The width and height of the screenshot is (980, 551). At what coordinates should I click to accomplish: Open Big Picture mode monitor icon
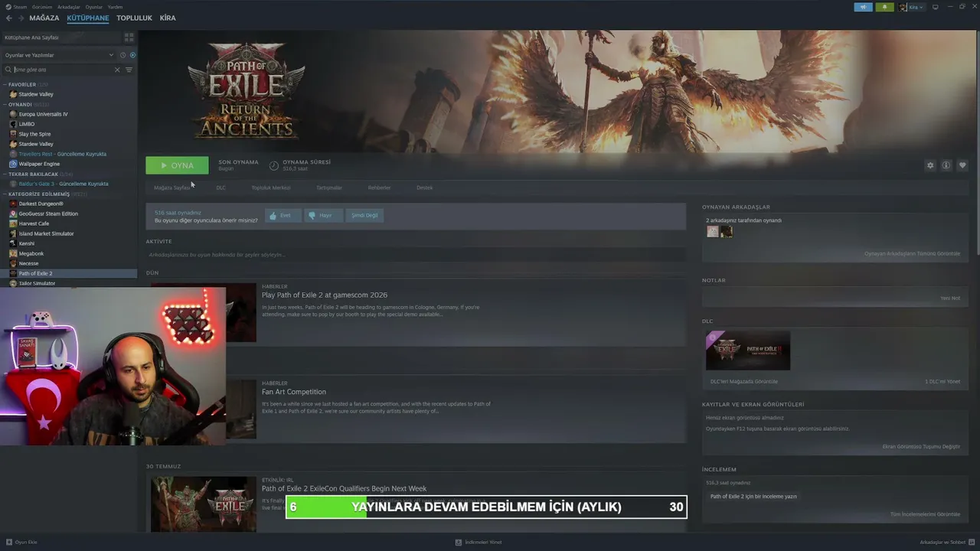935,7
